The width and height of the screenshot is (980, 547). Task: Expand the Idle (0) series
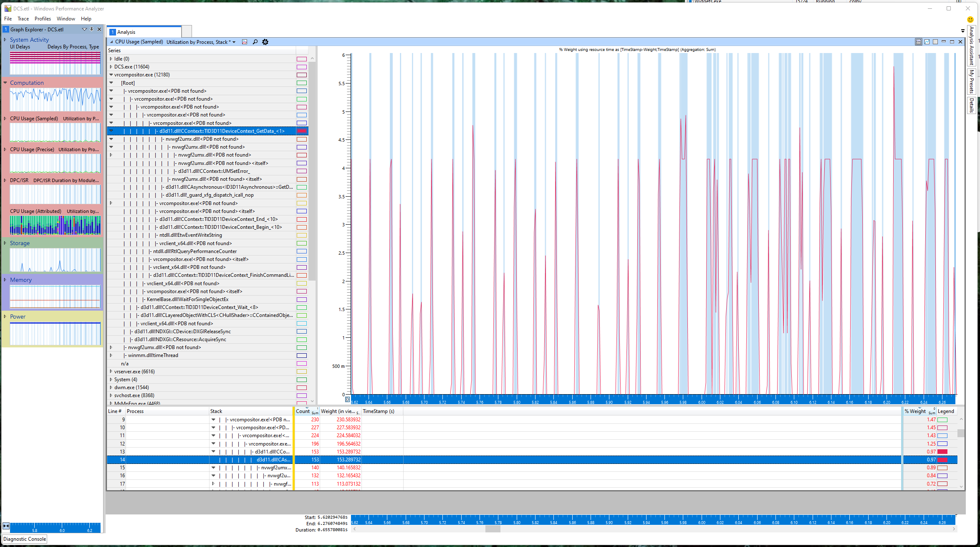point(111,59)
